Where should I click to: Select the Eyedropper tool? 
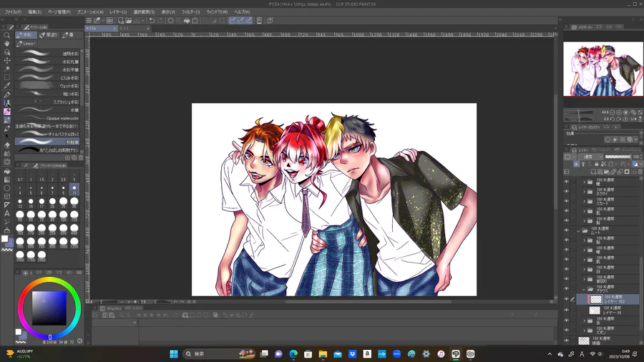pyautogui.click(x=7, y=86)
